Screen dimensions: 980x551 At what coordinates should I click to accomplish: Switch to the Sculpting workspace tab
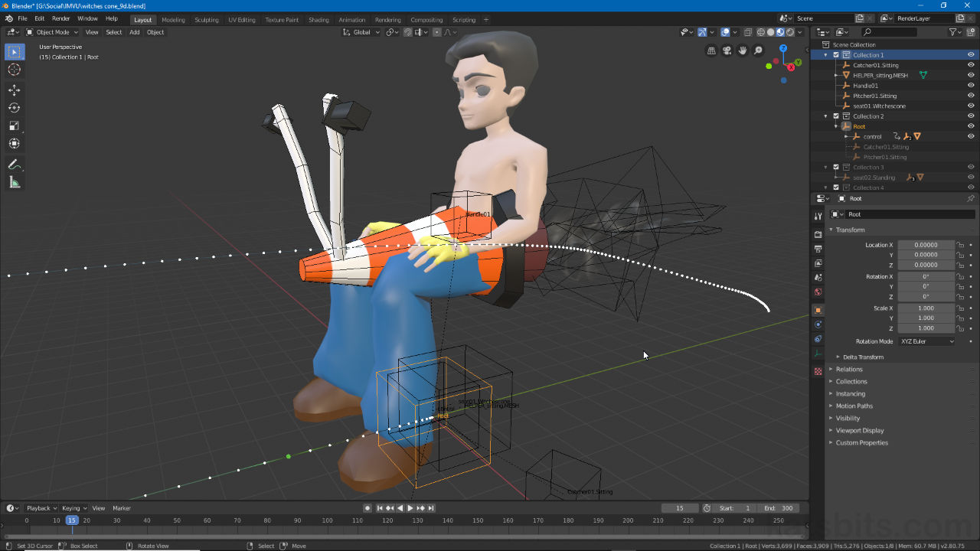206,20
